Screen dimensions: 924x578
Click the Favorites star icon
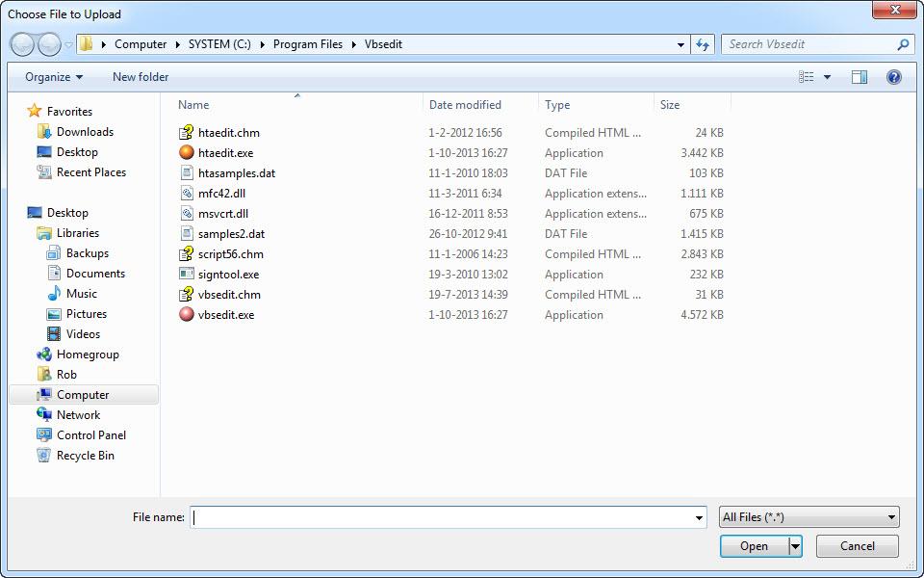click(x=35, y=111)
